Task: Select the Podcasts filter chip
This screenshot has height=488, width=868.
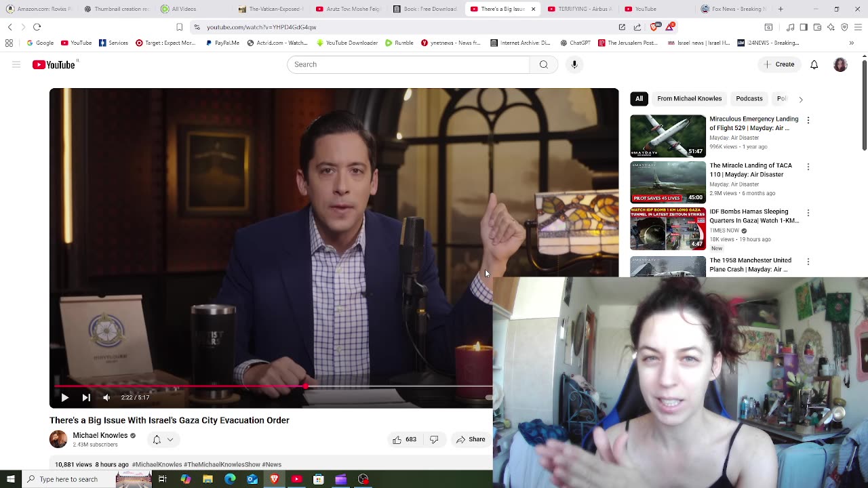Action: click(x=749, y=99)
